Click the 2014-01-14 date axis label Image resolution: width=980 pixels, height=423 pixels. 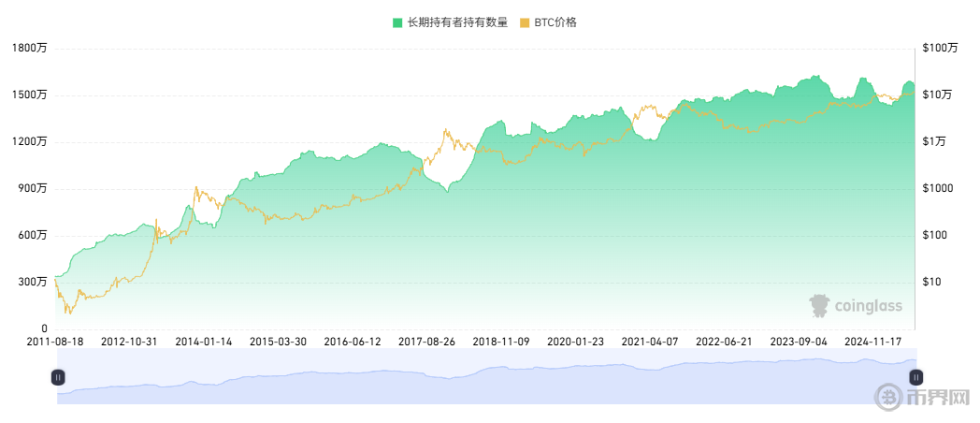204,343
